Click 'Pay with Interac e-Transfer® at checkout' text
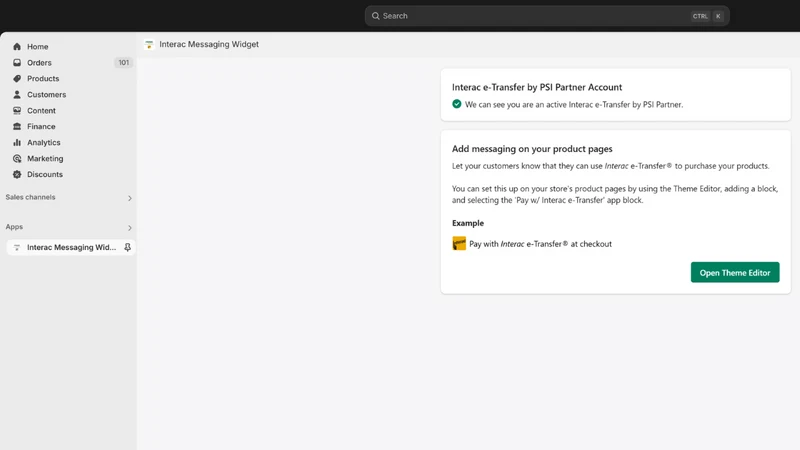Screen dimensions: 800x450 tap(540, 244)
